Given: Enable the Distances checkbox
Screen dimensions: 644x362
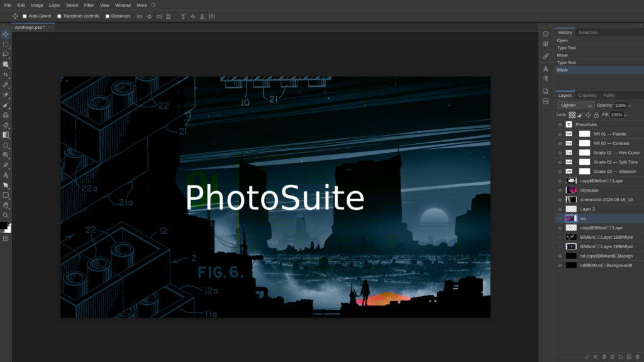Looking at the screenshot, I should point(107,16).
